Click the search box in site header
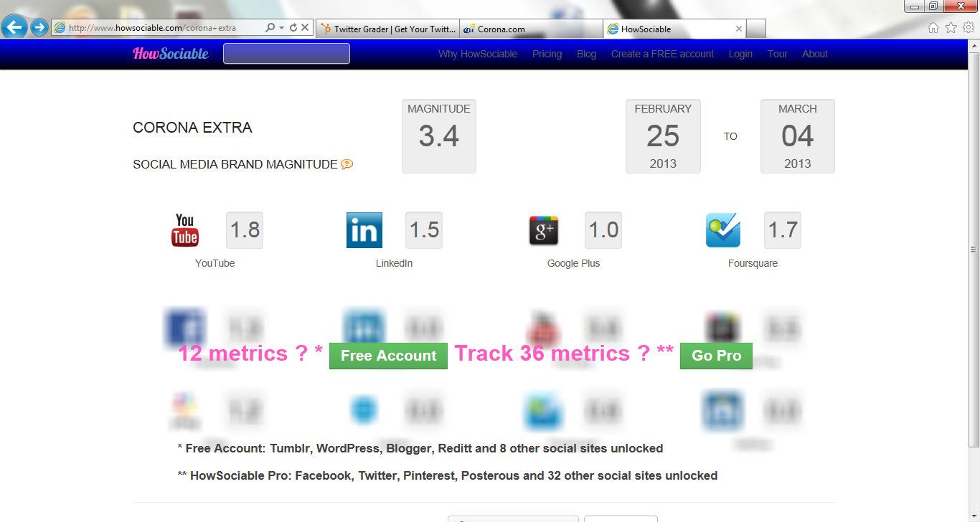 point(286,54)
